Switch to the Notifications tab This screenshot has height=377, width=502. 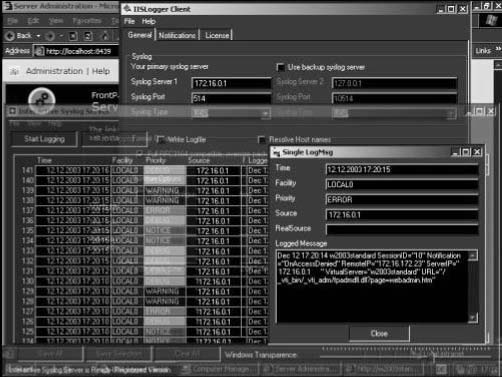coord(177,35)
